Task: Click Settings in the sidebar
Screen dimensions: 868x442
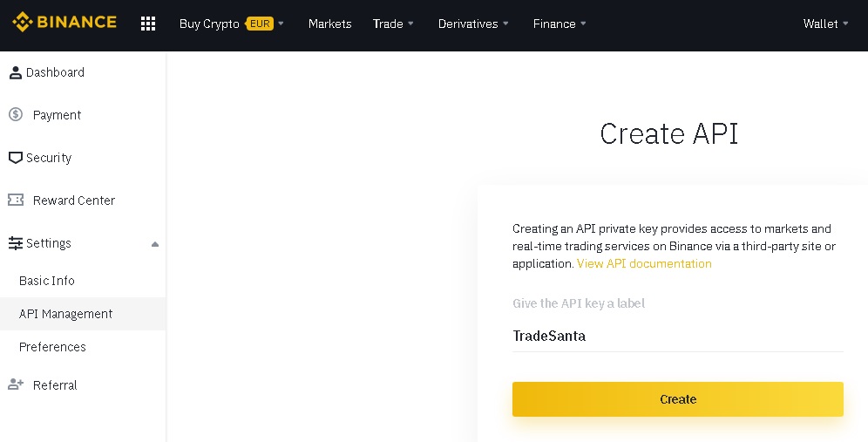Action: pos(49,243)
